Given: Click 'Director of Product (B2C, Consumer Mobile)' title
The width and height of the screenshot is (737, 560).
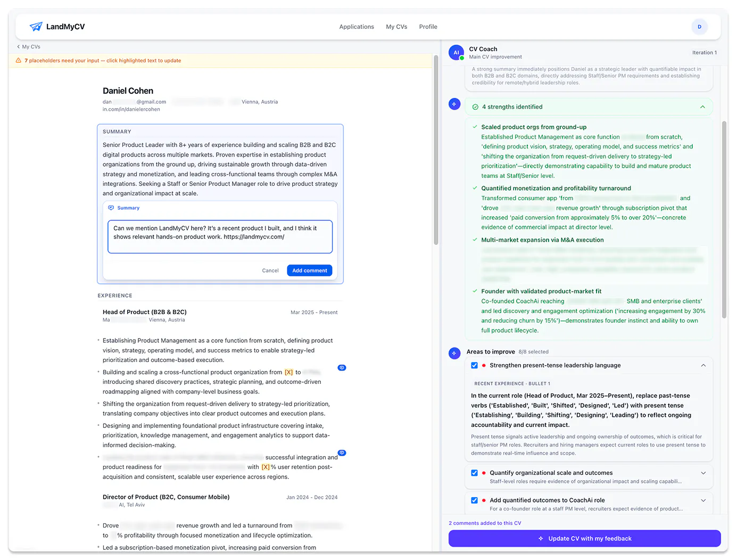Looking at the screenshot, I should pyautogui.click(x=166, y=497).
